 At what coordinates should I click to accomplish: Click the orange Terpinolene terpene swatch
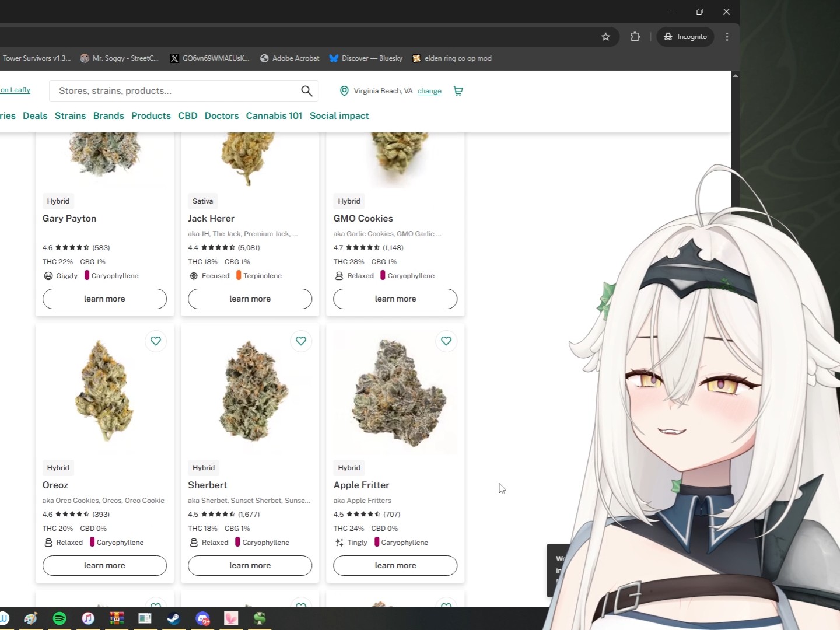point(239,275)
